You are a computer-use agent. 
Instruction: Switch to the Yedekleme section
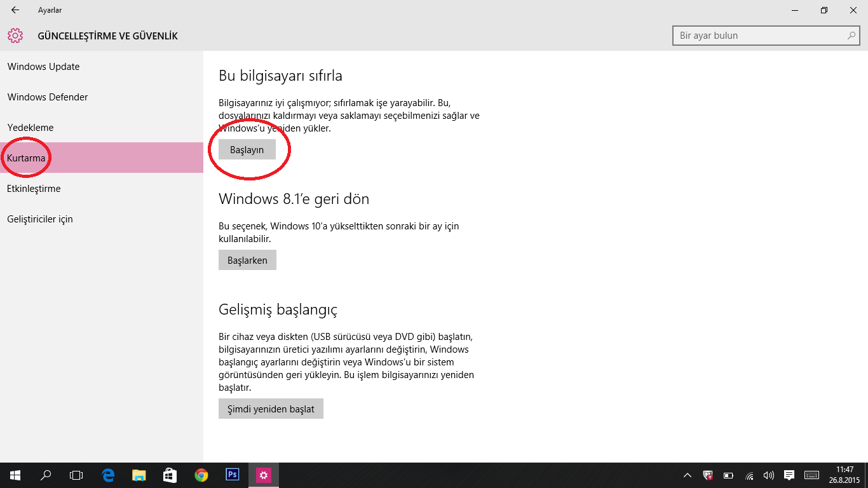(x=102, y=128)
